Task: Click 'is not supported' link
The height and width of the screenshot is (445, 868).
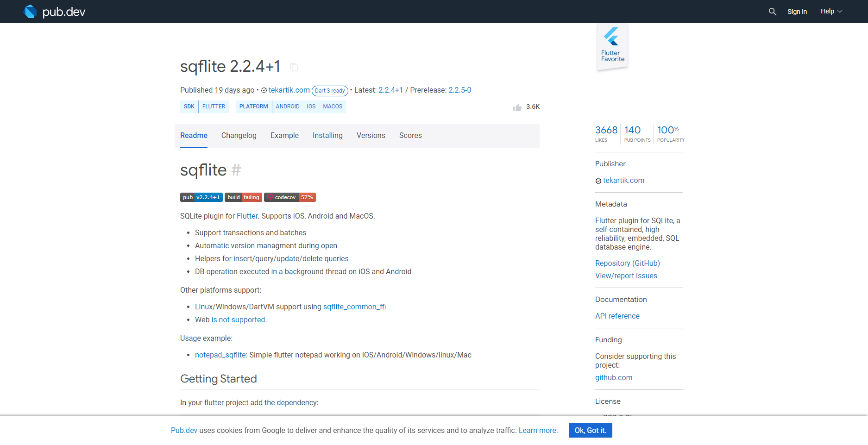Action: tap(238, 320)
